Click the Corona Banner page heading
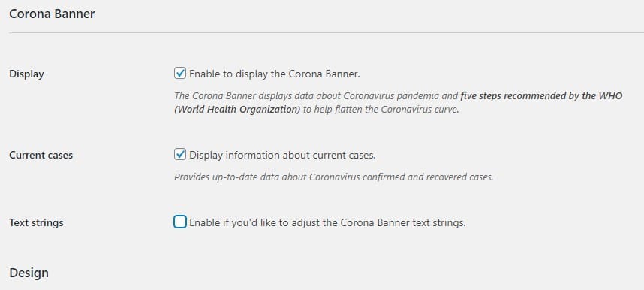The height and width of the screenshot is (290, 644). tap(52, 14)
